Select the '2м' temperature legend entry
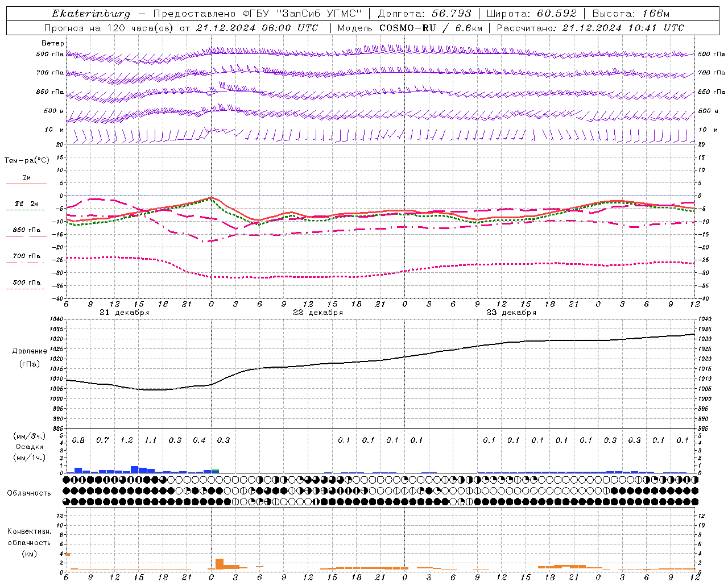728x582 pixels. click(x=27, y=177)
